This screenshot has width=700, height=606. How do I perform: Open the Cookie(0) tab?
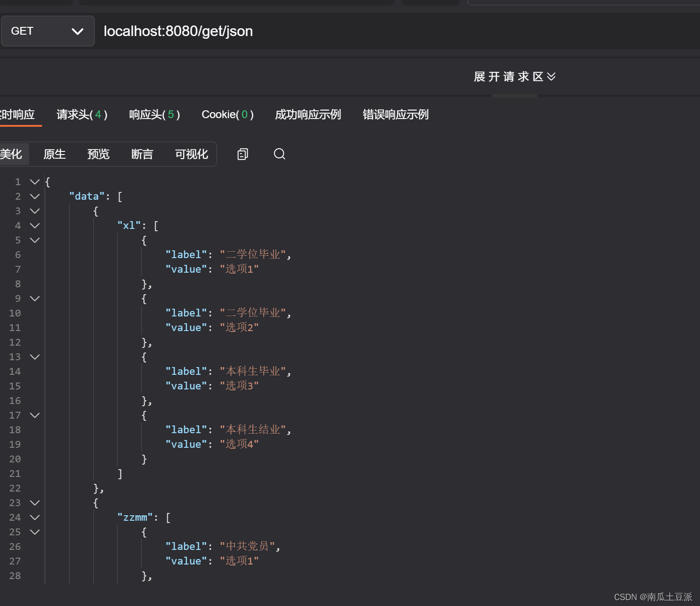pos(228,114)
